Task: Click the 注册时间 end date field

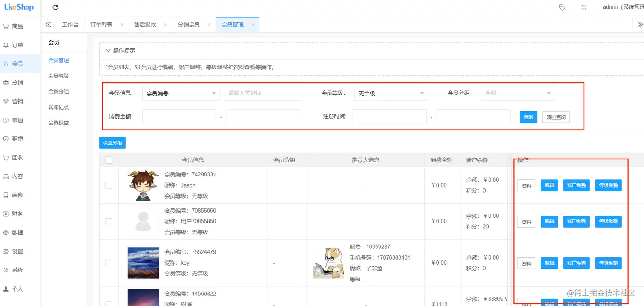Action: [x=473, y=117]
